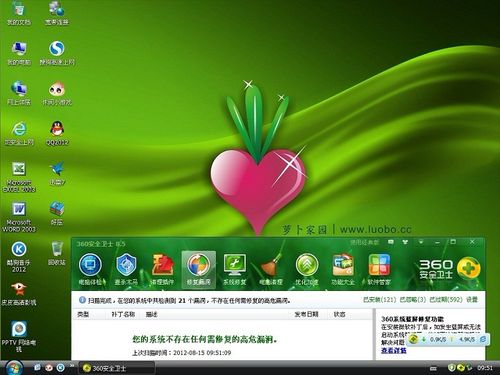Select the 我的电脑 desktop icon

point(19,53)
